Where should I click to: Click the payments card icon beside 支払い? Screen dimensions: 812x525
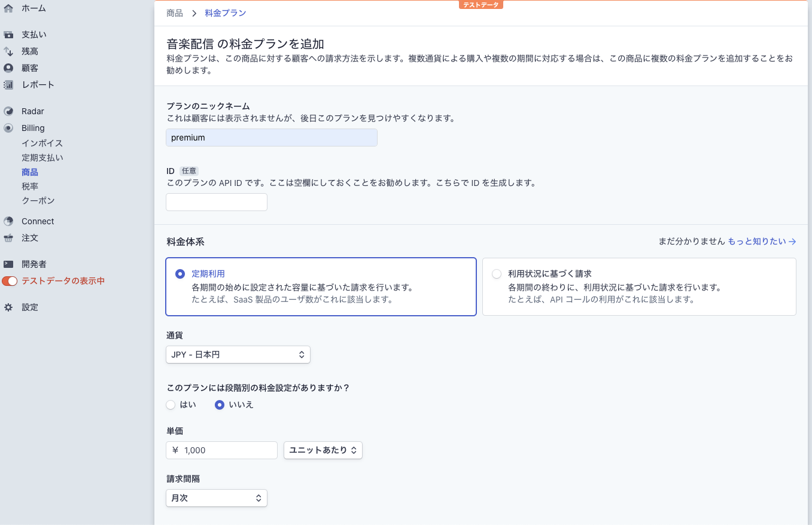(x=8, y=35)
